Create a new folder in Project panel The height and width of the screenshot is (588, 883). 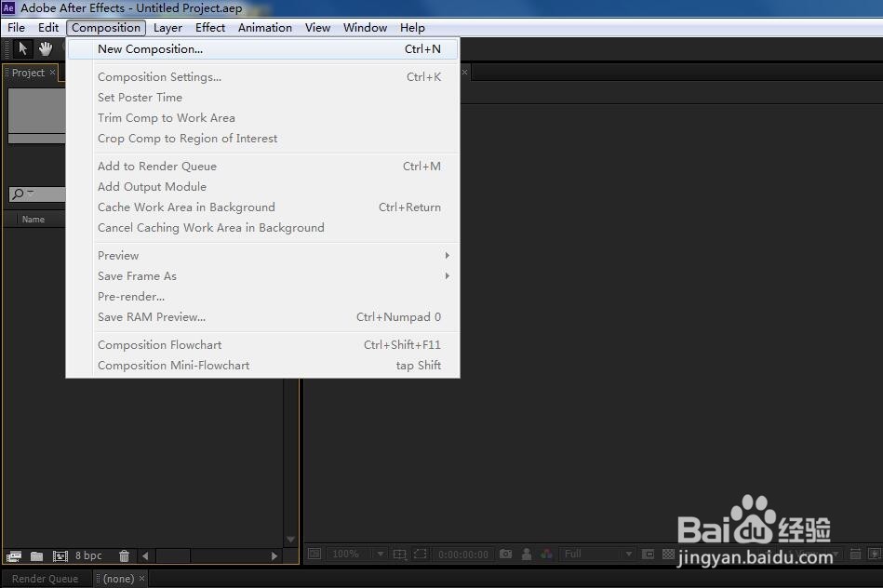click(x=36, y=555)
